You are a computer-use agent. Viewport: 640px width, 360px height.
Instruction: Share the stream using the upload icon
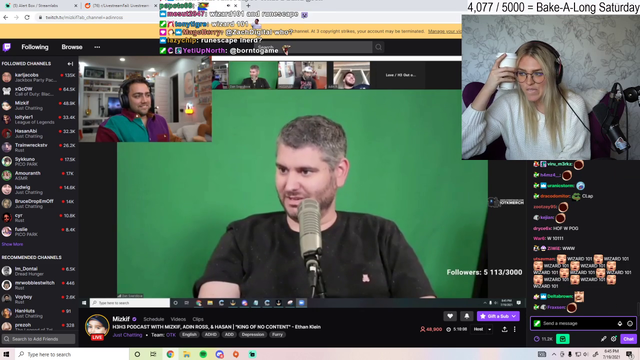coord(504,329)
